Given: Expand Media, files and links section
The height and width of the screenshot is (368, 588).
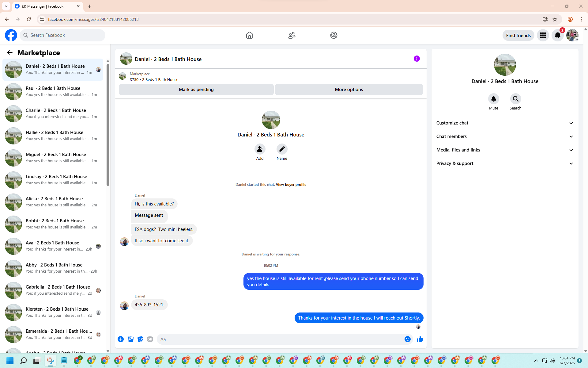Looking at the screenshot, I should click(x=505, y=150).
